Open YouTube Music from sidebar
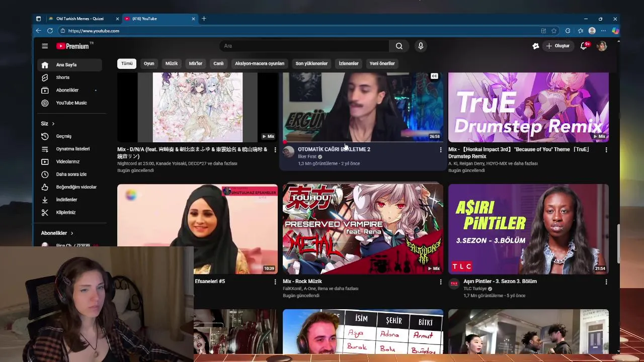This screenshot has height=362, width=644. [x=69, y=103]
